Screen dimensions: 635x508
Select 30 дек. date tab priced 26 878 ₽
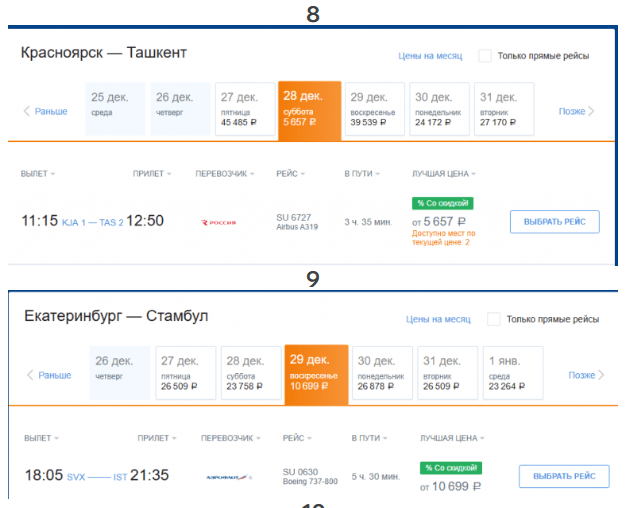(x=382, y=373)
